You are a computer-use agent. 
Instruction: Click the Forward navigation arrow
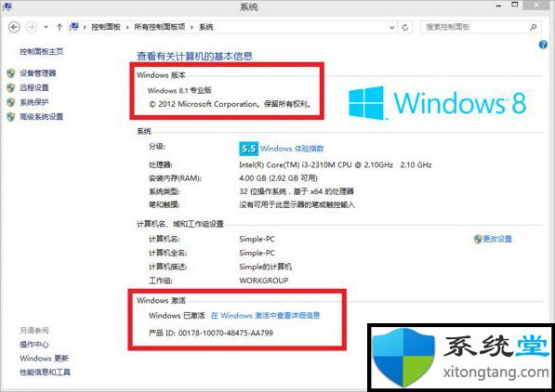(x=32, y=27)
